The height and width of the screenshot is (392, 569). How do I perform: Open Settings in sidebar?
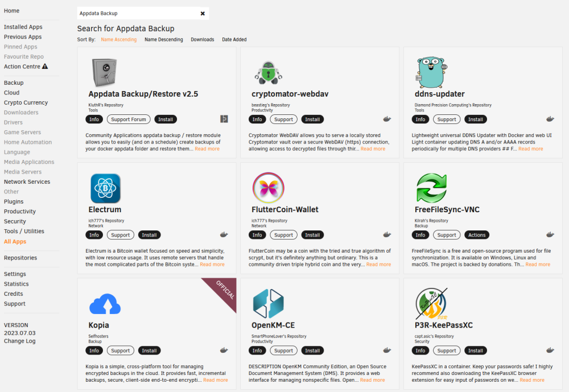pos(15,274)
